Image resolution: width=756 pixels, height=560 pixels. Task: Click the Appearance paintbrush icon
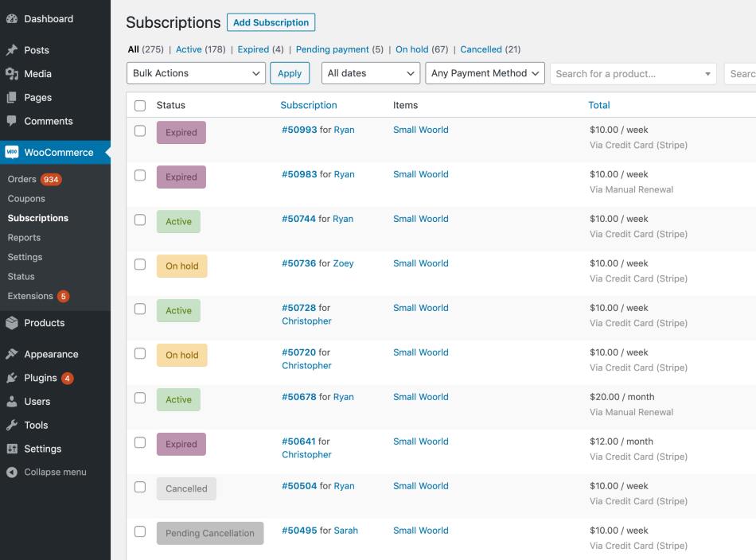[12, 355]
